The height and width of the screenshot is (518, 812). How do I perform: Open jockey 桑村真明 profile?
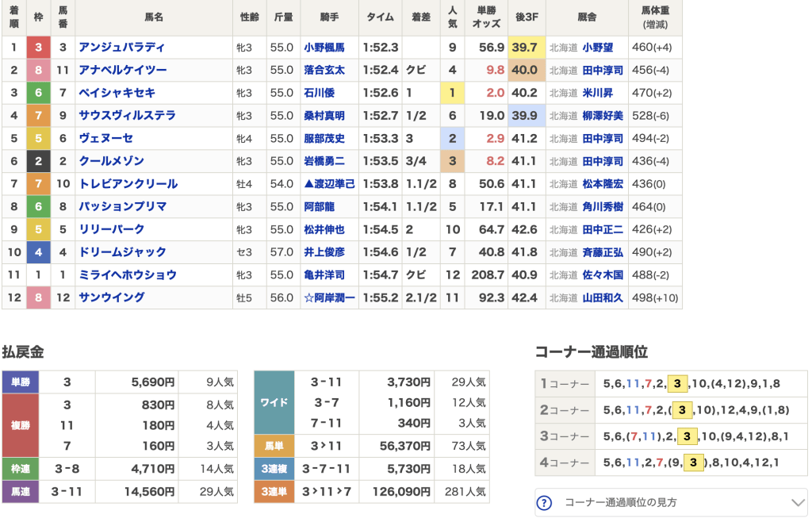pos(324,116)
